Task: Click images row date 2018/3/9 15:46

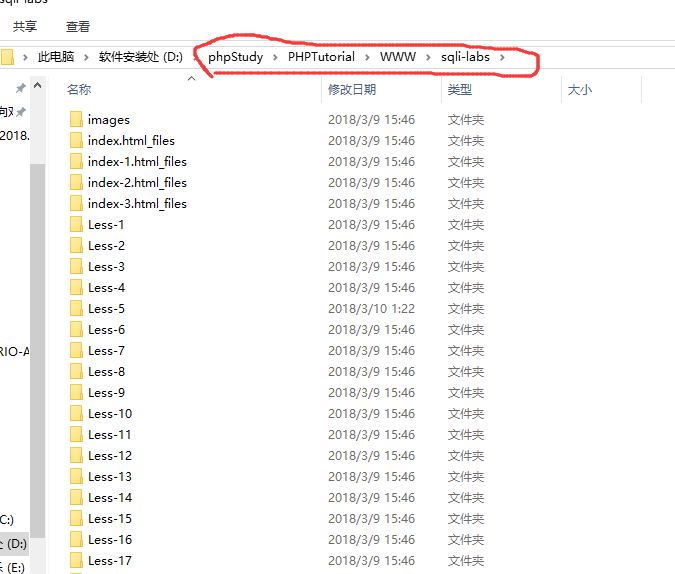Action: click(x=372, y=120)
